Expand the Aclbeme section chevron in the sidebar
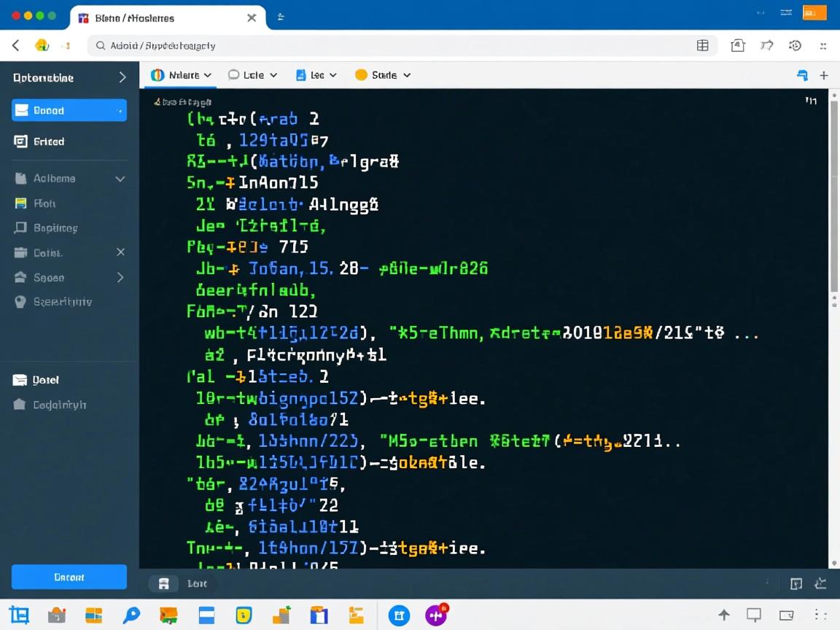 coord(120,179)
